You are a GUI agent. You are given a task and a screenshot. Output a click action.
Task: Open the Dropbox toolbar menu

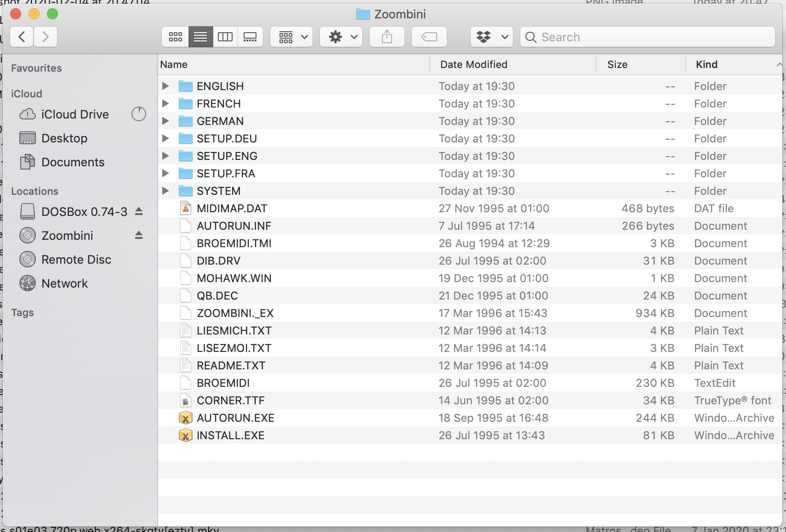click(492, 37)
